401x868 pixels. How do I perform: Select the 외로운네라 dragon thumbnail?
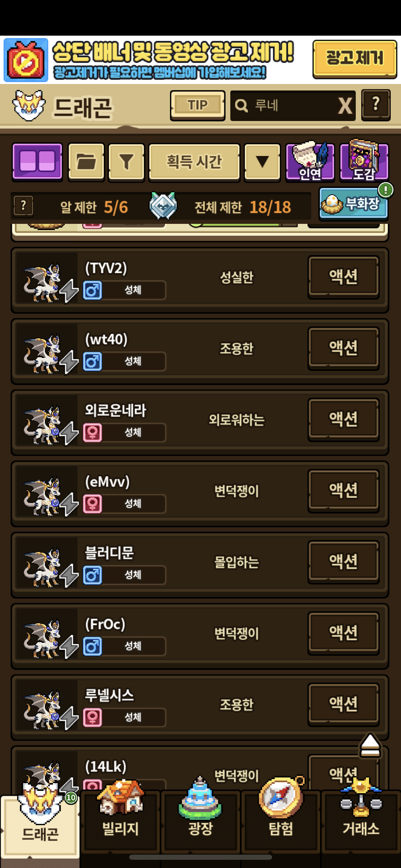point(47,423)
